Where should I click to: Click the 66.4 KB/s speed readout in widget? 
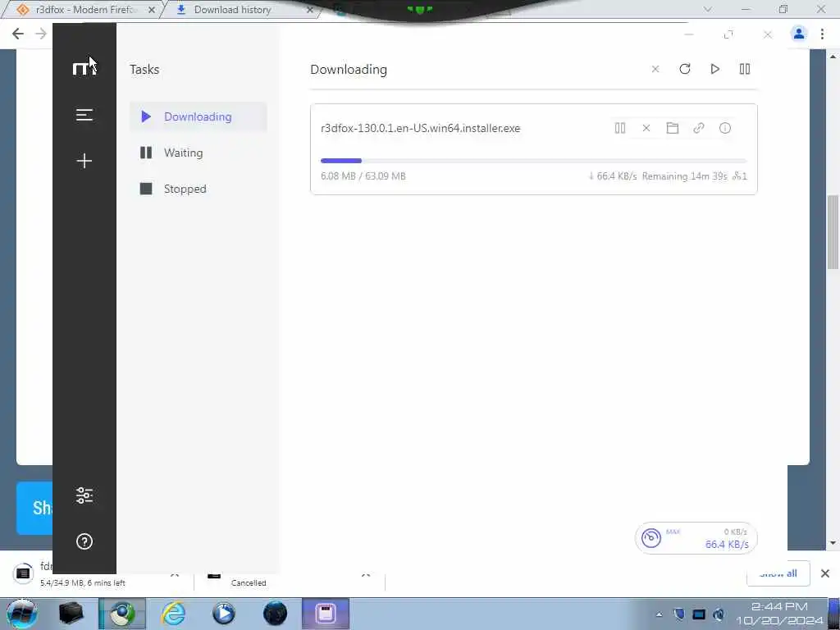click(x=727, y=545)
